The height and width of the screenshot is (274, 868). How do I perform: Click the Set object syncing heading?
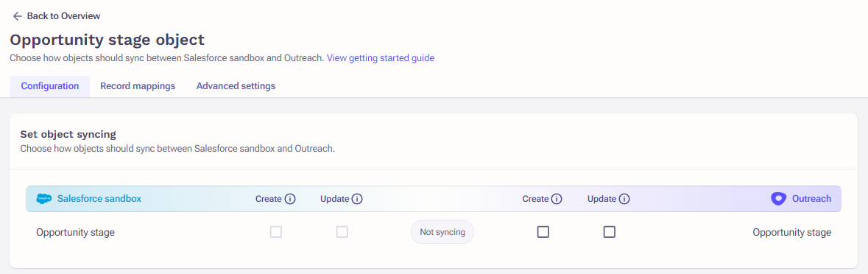[68, 134]
